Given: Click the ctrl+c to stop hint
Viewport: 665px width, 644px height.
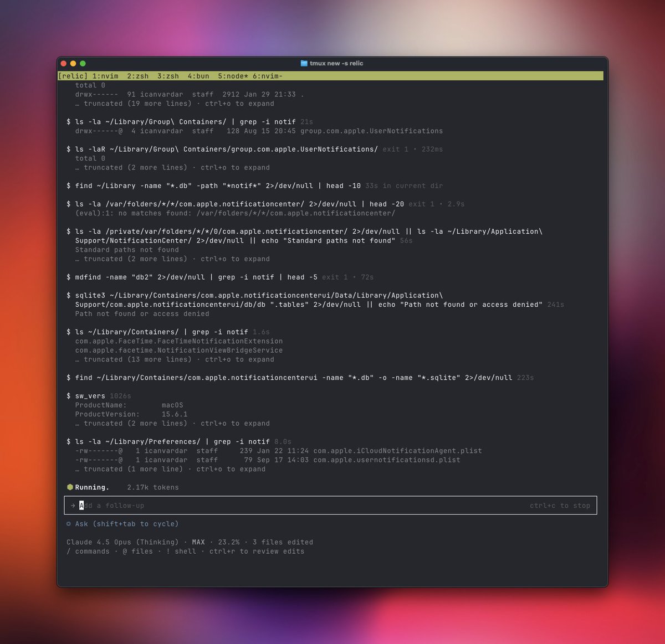Looking at the screenshot, I should click(560, 506).
